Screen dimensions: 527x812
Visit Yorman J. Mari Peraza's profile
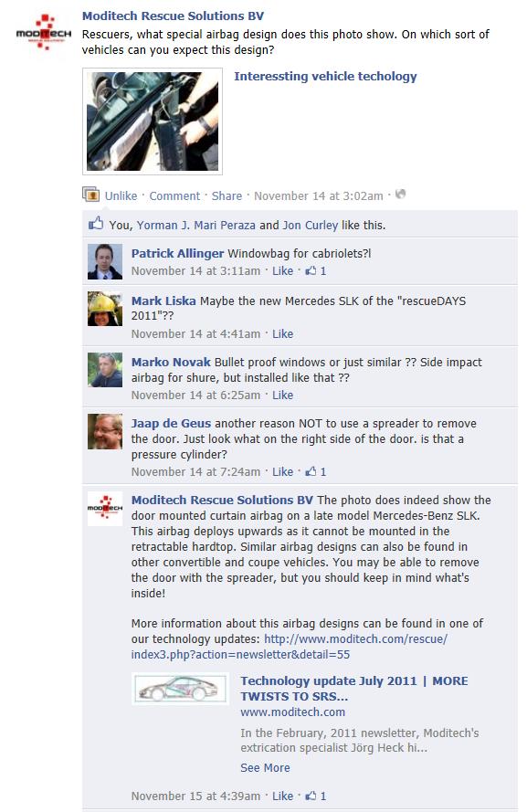pos(196,226)
